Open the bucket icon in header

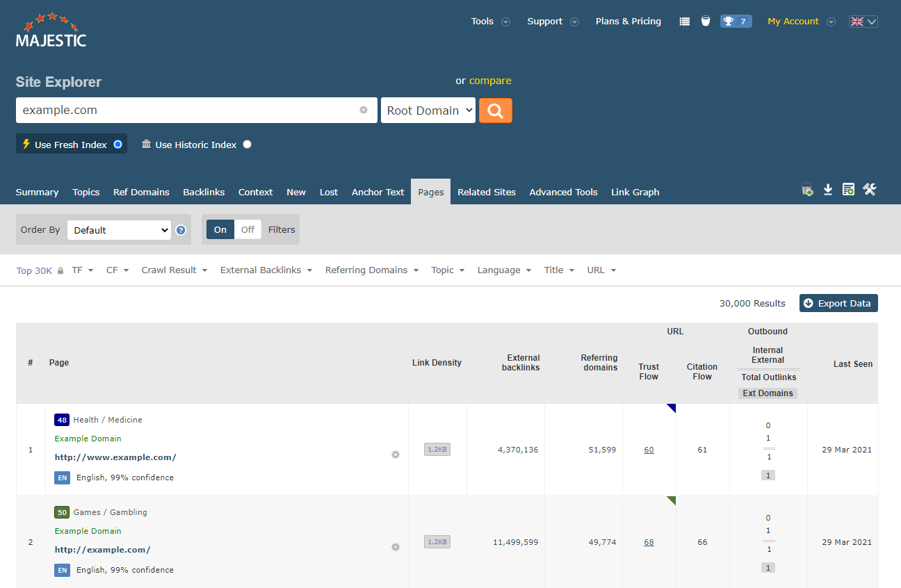click(706, 22)
